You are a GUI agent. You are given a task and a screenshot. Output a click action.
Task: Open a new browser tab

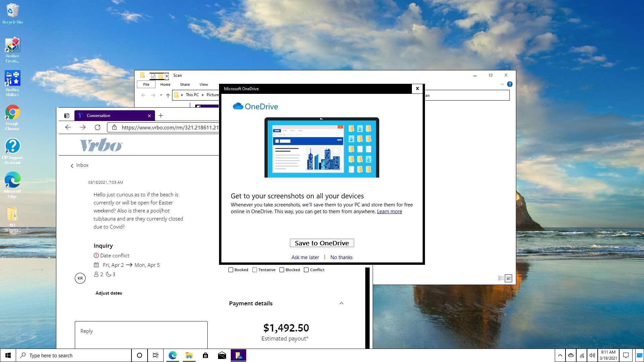tap(161, 116)
